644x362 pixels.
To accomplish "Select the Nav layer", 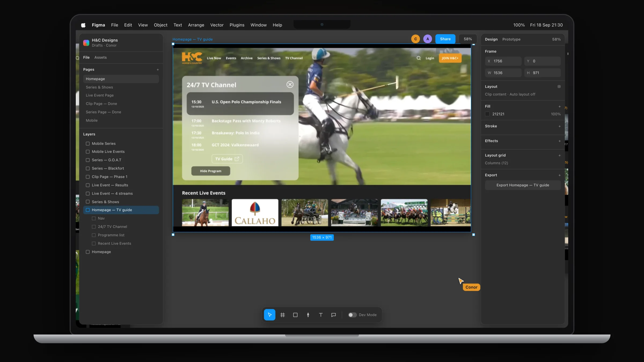I will click(121, 218).
